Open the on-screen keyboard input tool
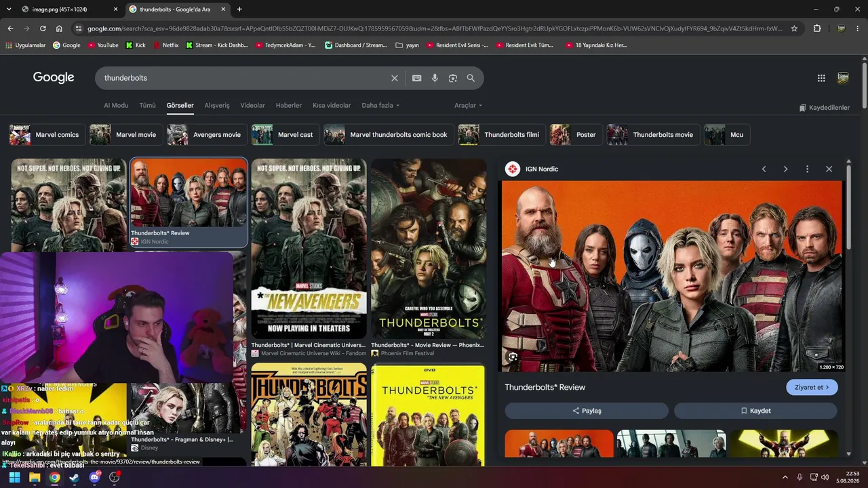The height and width of the screenshot is (488, 868). click(417, 78)
